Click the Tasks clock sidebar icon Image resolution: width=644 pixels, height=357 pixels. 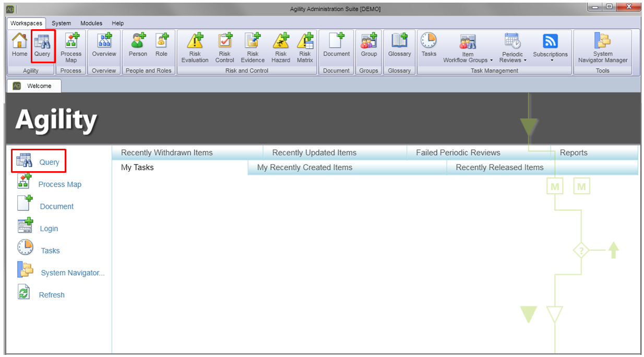[x=25, y=247]
